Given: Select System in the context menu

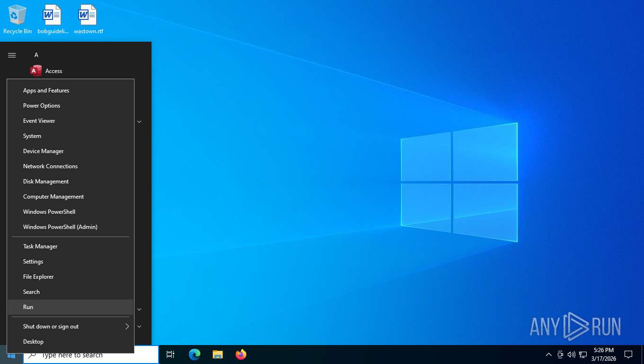Looking at the screenshot, I should click(71, 136).
